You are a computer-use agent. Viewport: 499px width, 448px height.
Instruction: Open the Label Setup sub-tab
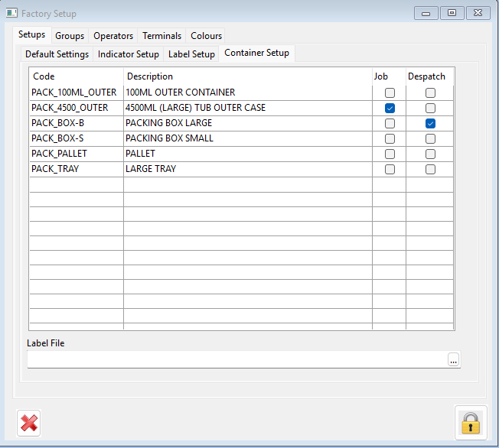(x=191, y=54)
